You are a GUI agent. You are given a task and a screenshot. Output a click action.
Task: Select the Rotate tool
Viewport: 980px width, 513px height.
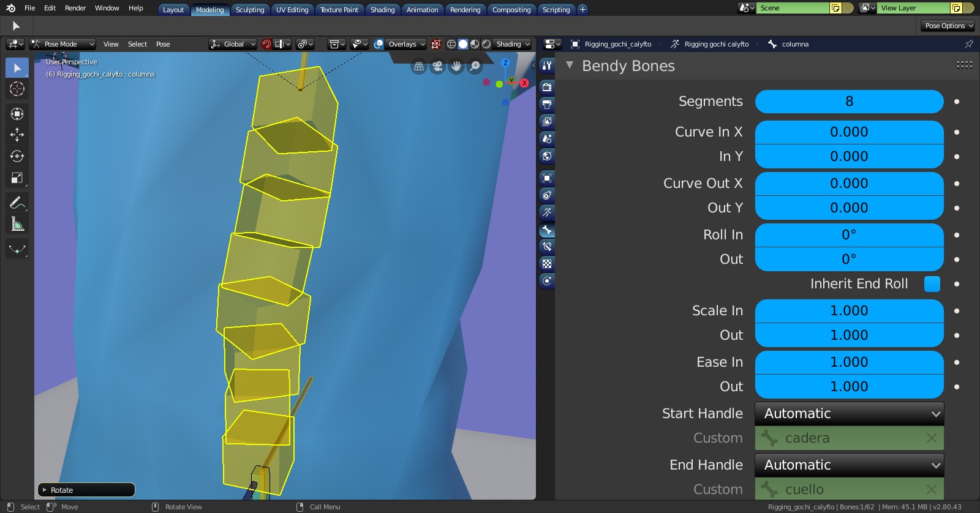point(17,156)
